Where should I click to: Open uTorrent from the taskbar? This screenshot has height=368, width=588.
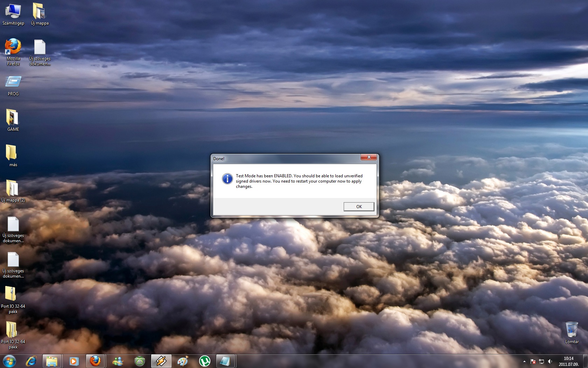click(204, 361)
